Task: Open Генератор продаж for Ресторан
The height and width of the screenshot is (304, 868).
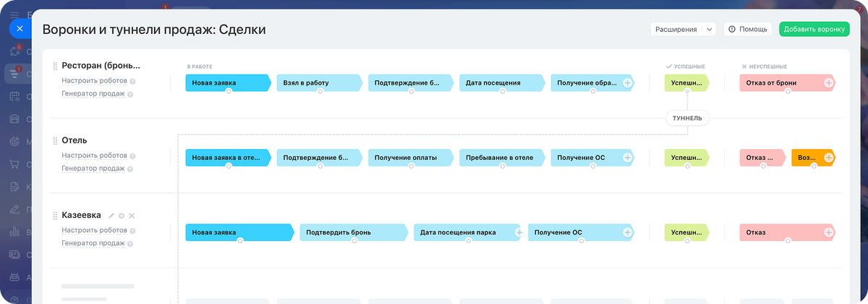Action: coord(93,94)
